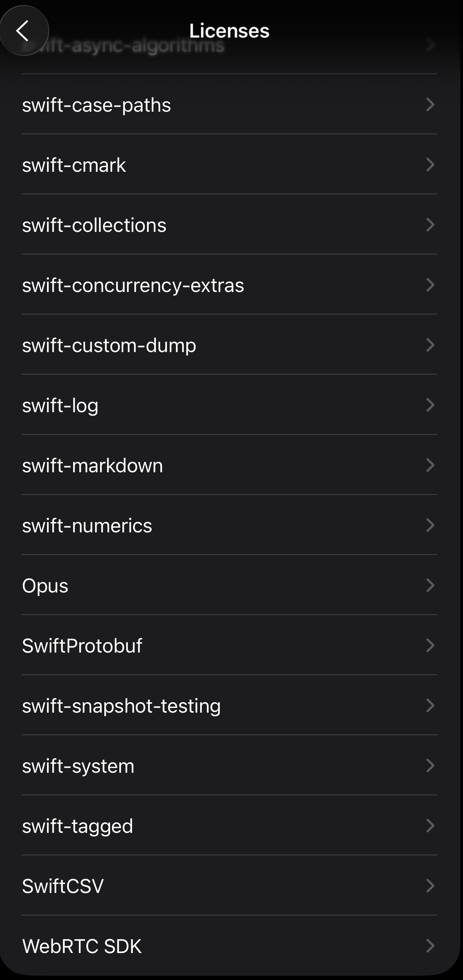
Task: Open the swift-case-paths license
Action: pos(96,105)
